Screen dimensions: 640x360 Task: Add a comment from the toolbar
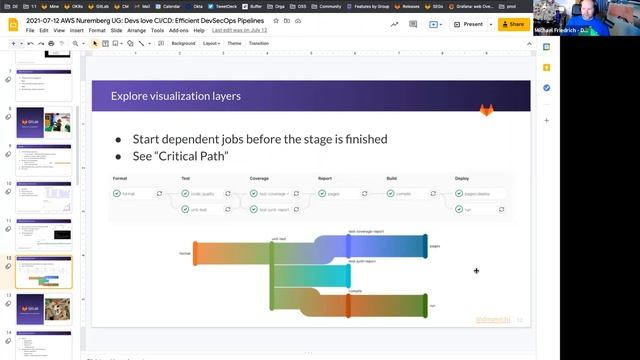[161, 43]
